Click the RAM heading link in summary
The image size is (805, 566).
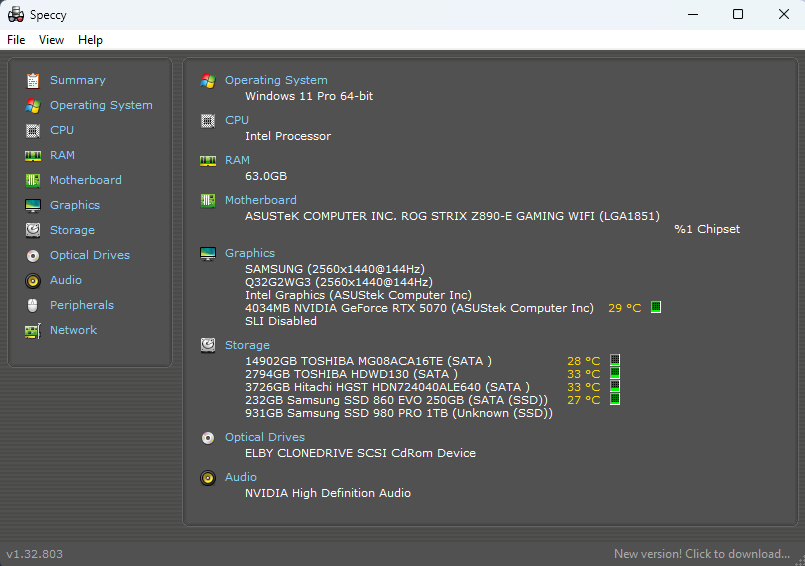pos(237,160)
